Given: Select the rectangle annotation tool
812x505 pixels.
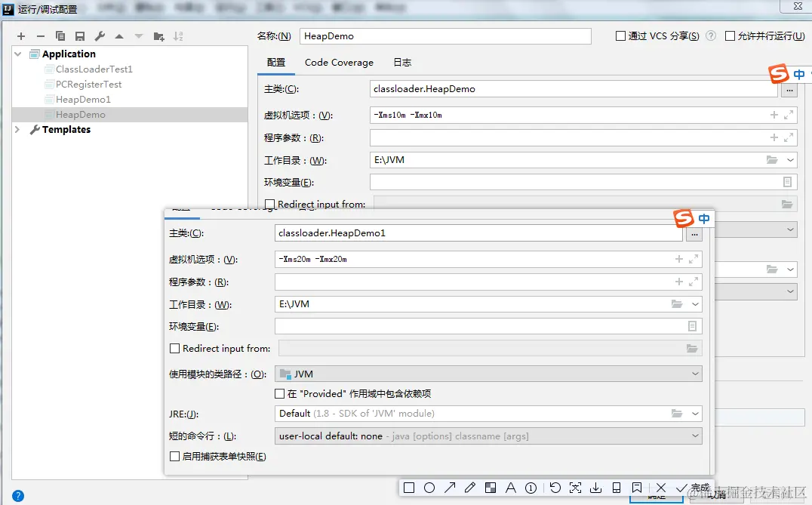Looking at the screenshot, I should [x=408, y=488].
